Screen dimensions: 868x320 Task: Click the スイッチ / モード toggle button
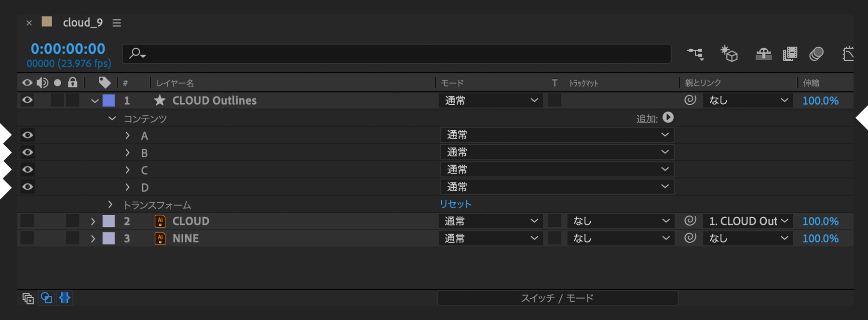pos(557,298)
